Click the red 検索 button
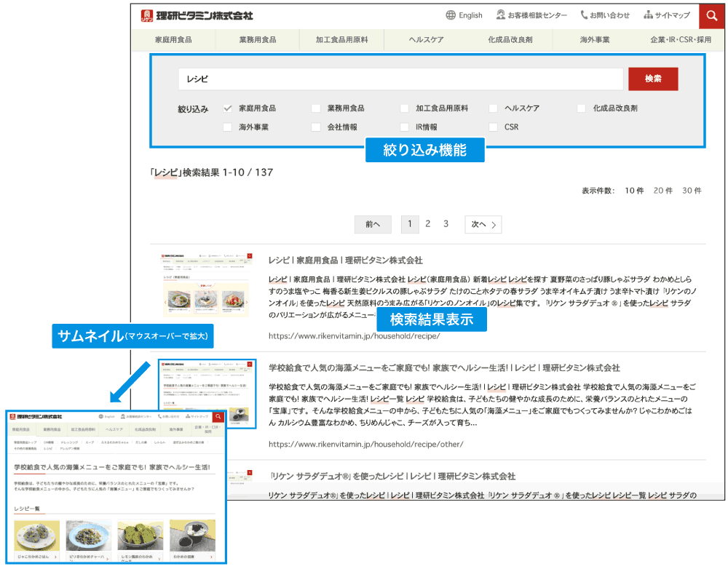Screen dimensions: 728x569 pyautogui.click(x=653, y=79)
